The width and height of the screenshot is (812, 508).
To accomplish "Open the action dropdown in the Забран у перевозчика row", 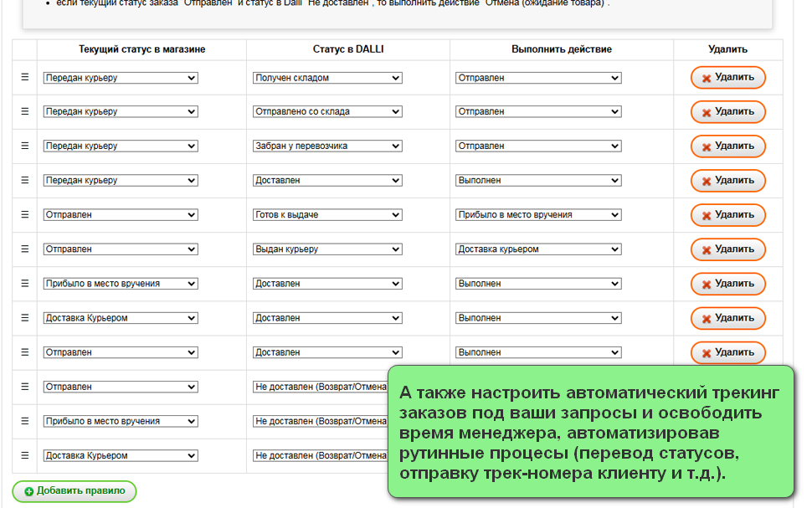I will tap(538, 146).
